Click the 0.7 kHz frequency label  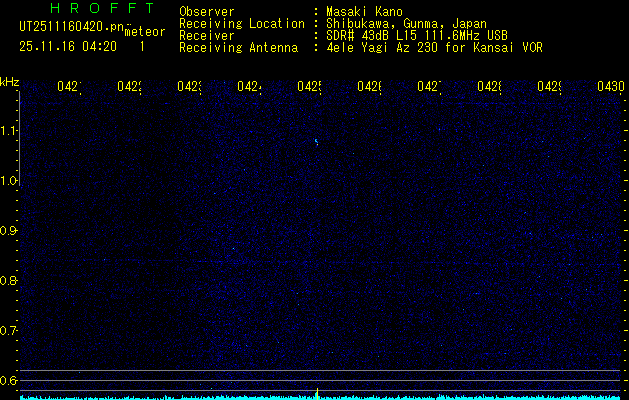(x=8, y=331)
